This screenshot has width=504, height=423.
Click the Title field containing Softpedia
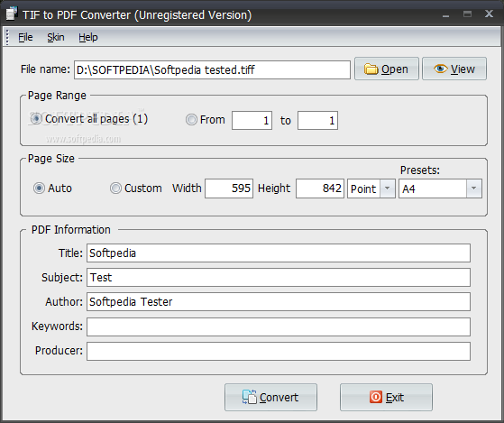[x=279, y=253]
